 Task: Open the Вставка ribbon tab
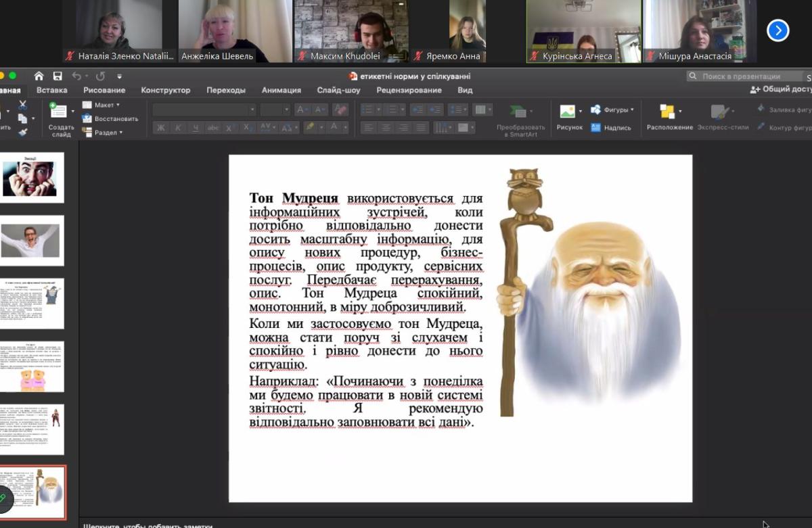point(52,90)
